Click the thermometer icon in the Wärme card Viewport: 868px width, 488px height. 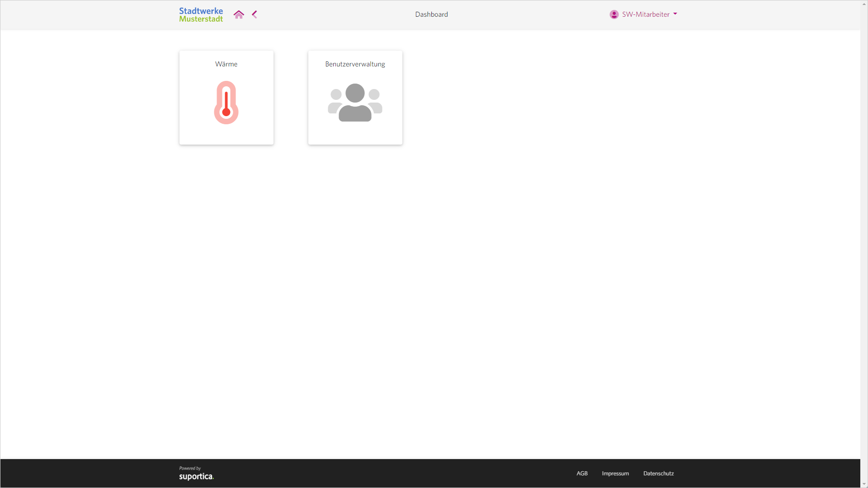(x=226, y=103)
